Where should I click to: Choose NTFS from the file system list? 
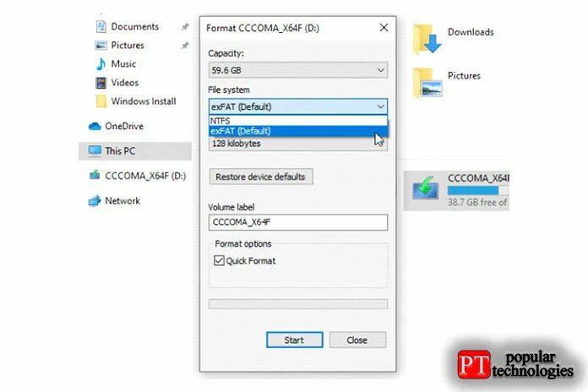pyautogui.click(x=297, y=121)
